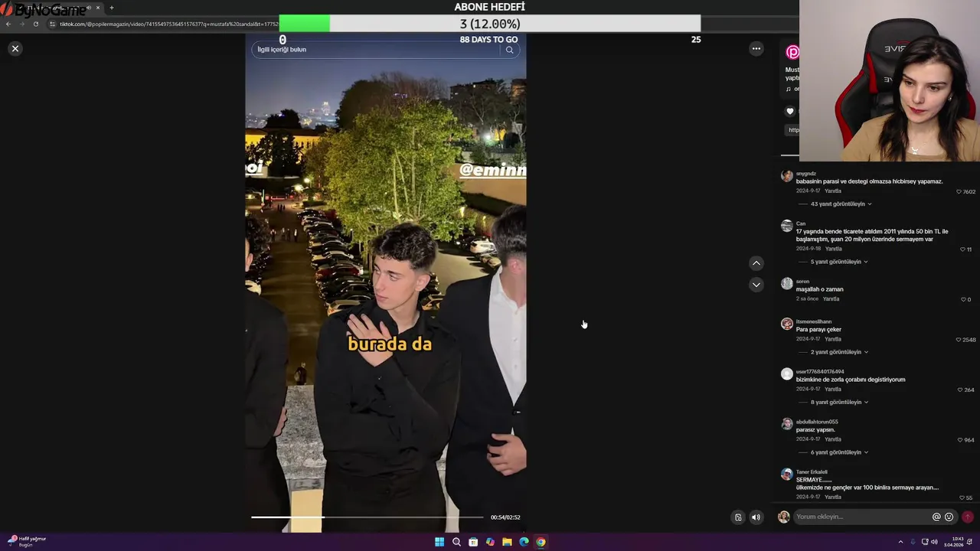Image resolution: width=980 pixels, height=551 pixels.
Task: Open Microsoft Edge from the taskbar
Action: click(524, 542)
